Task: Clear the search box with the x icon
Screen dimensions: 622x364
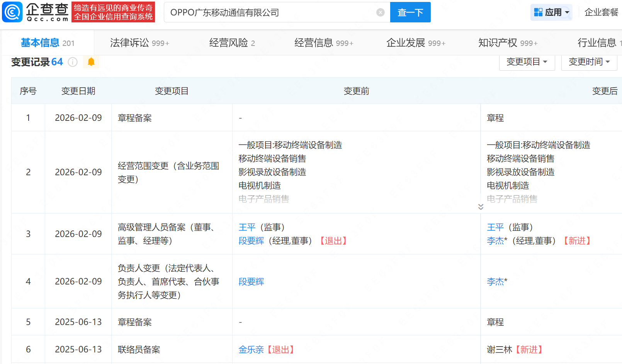Action: pos(381,12)
